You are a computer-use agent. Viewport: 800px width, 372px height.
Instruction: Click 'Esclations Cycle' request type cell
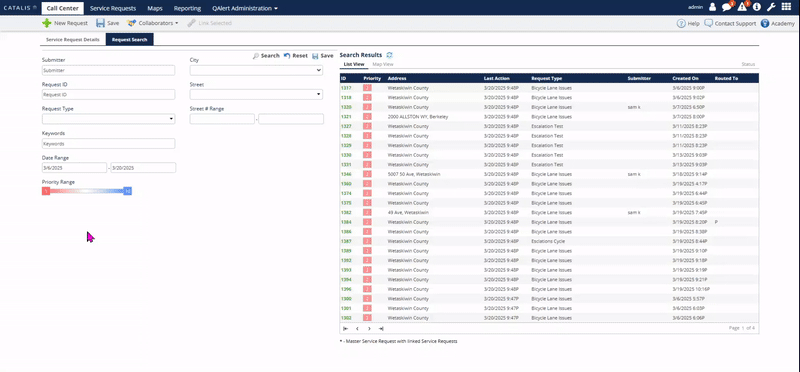click(x=548, y=241)
